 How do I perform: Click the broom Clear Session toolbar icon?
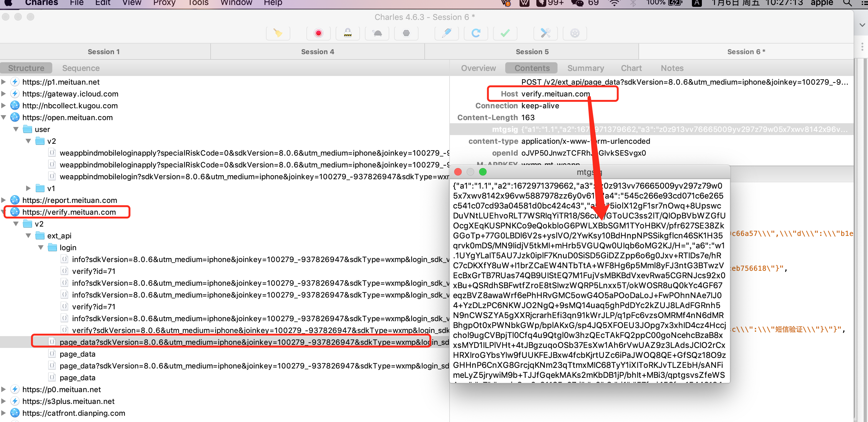point(278,33)
